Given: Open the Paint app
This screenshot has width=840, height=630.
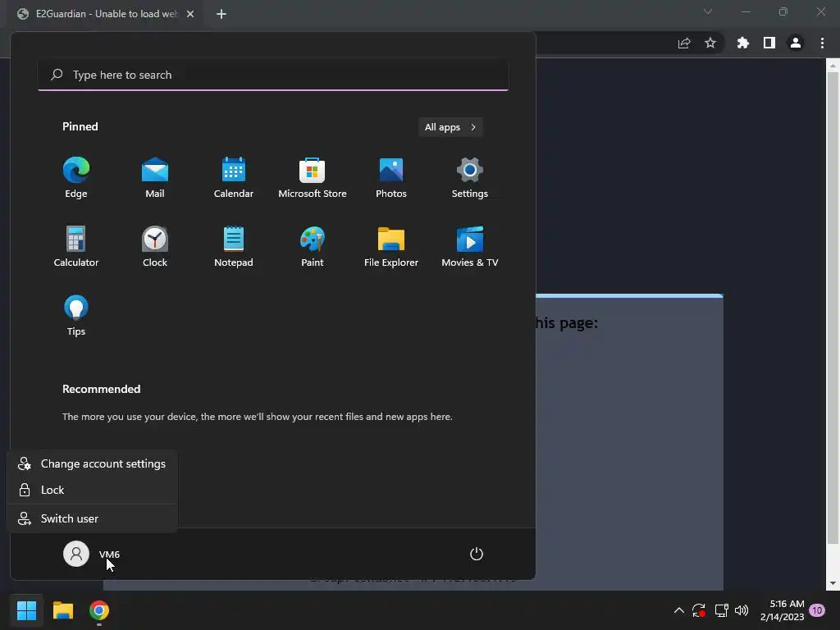Looking at the screenshot, I should (313, 246).
